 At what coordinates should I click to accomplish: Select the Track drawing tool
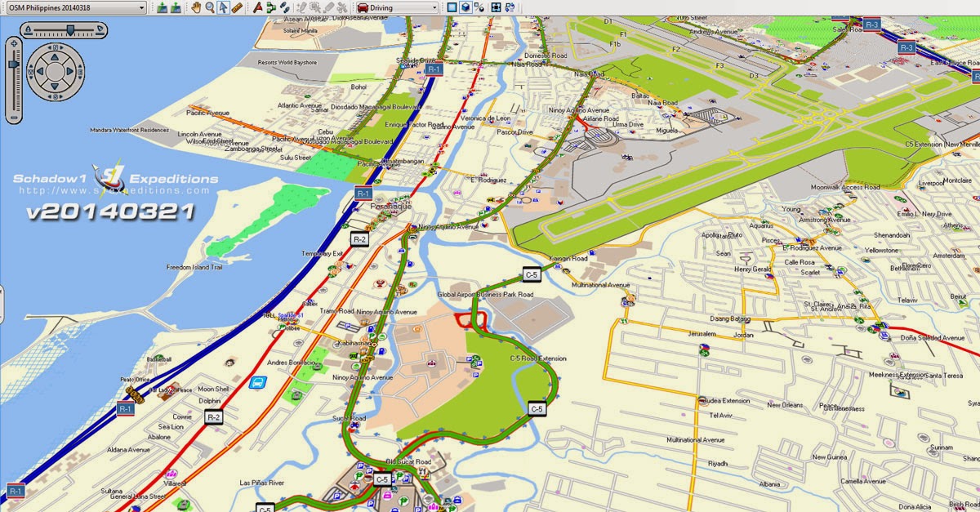point(285,7)
